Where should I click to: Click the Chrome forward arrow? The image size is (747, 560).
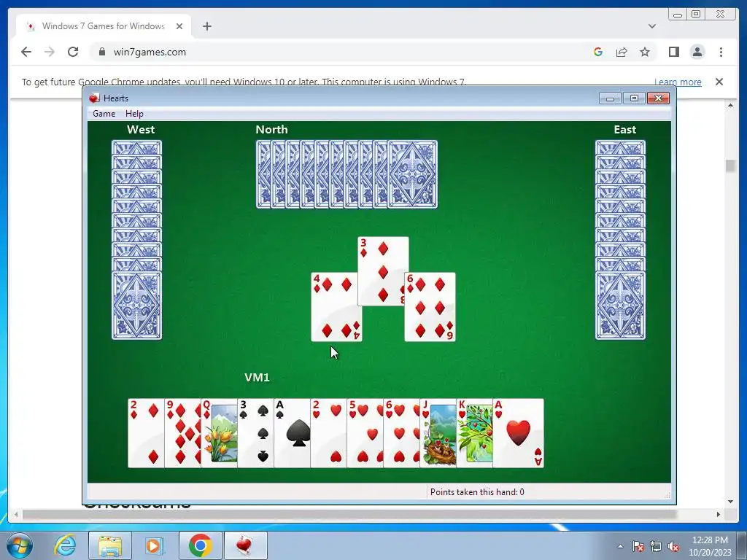pyautogui.click(x=50, y=52)
